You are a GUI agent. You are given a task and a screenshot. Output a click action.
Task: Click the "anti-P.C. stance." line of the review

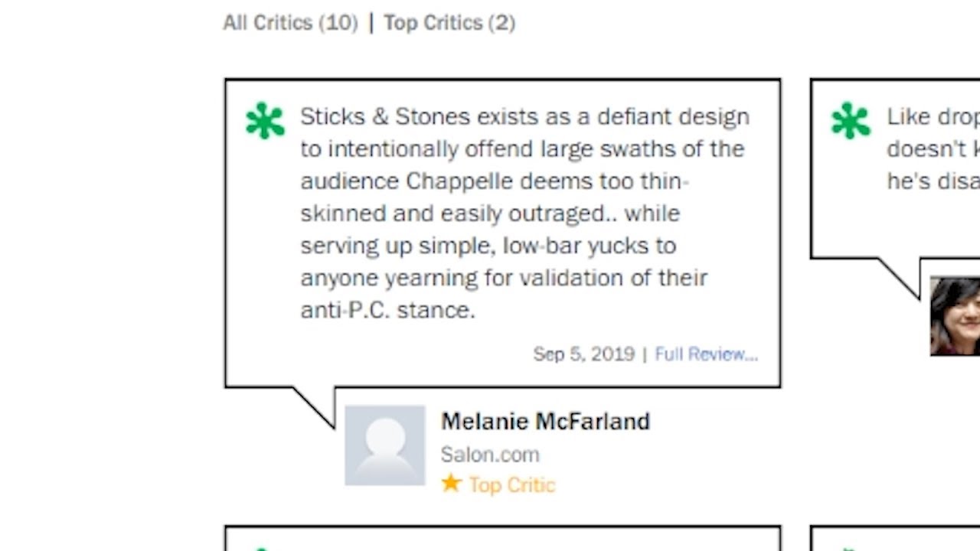(387, 310)
